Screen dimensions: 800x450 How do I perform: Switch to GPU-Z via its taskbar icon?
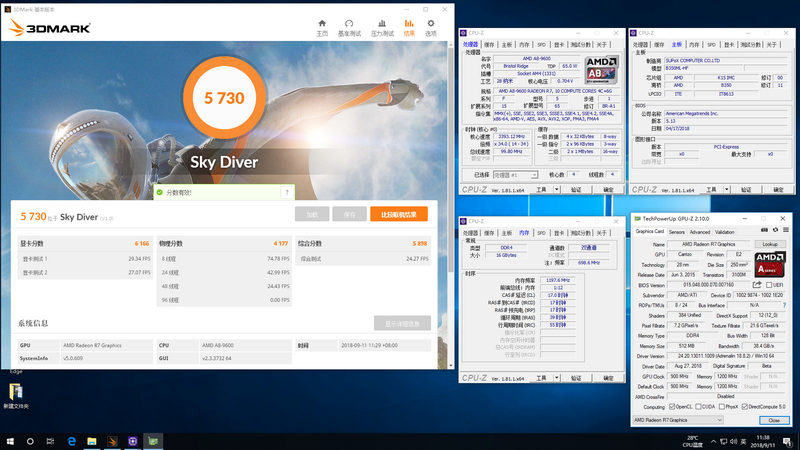coord(153,441)
